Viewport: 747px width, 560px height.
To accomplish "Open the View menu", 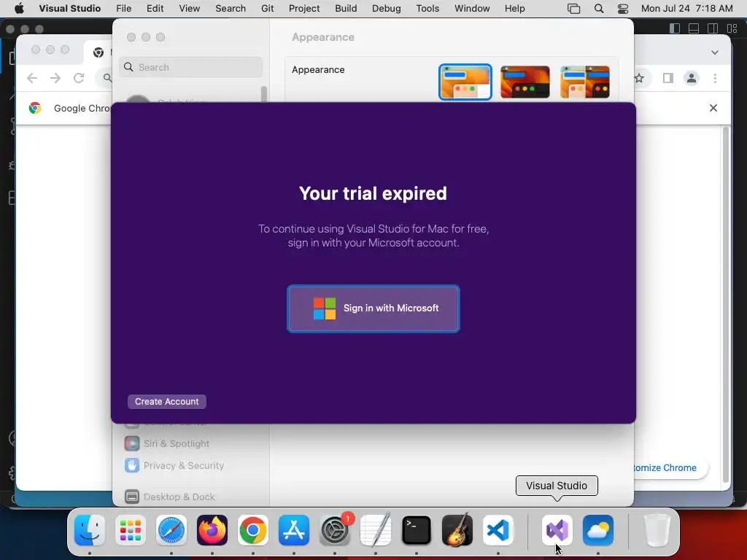I will click(x=189, y=8).
